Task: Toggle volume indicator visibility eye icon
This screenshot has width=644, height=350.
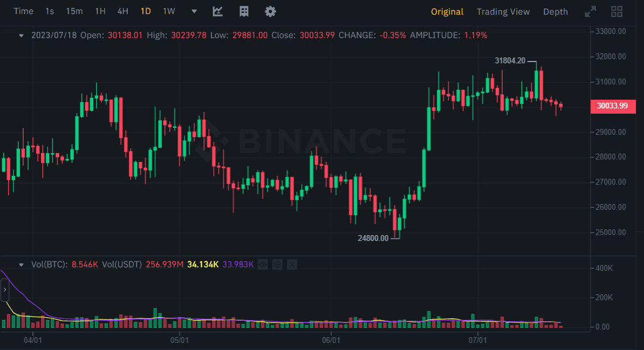Action: (263, 264)
